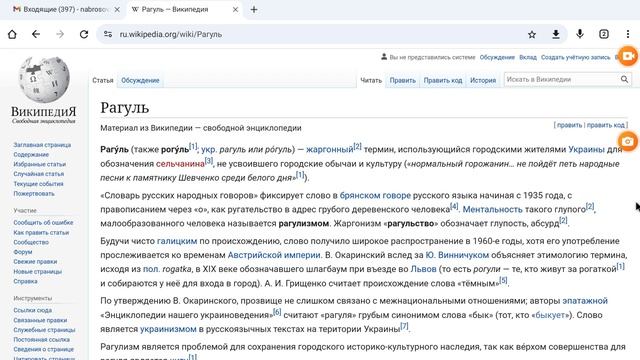Viewport: 640px width, 360px height.
Task: Close the Рагуль Википедия tab
Action: pyautogui.click(x=236, y=9)
